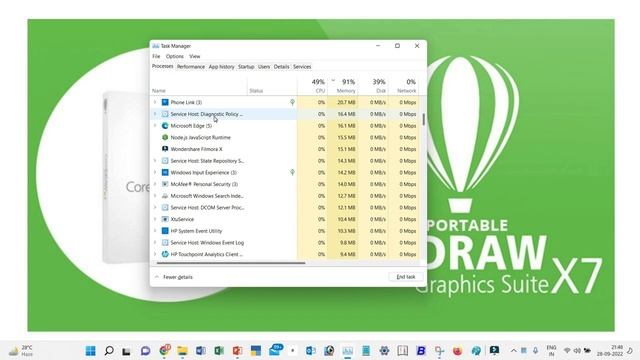Switch to the Services tab

click(302, 67)
